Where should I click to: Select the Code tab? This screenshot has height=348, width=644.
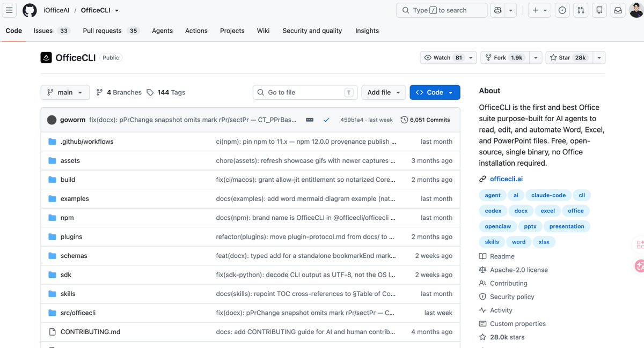(14, 31)
